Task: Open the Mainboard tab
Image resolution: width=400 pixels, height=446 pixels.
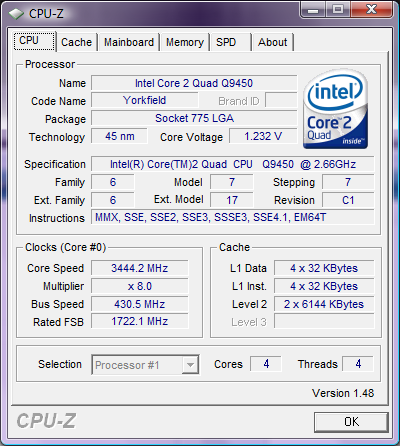Action: [129, 42]
